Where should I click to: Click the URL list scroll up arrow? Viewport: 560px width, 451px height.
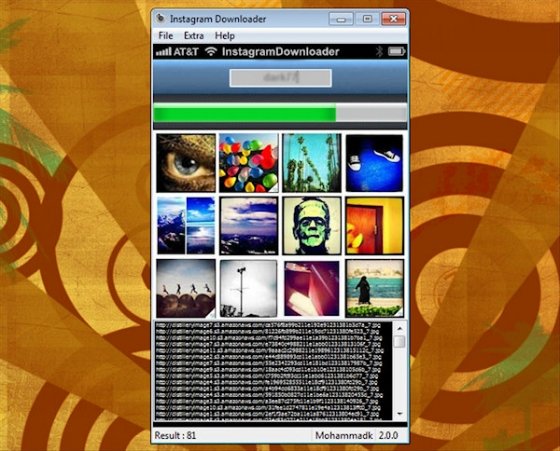[400, 328]
